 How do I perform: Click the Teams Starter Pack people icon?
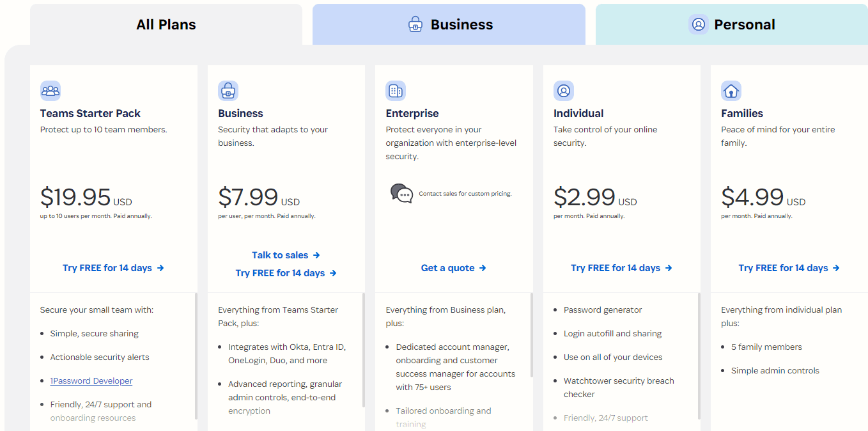pos(50,91)
